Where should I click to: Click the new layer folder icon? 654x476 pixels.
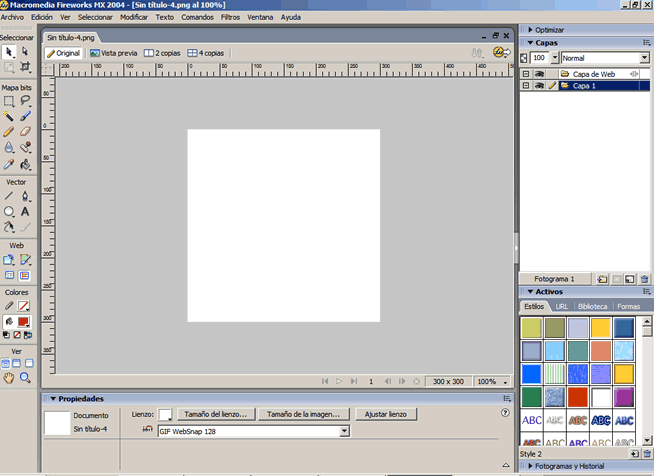603,279
